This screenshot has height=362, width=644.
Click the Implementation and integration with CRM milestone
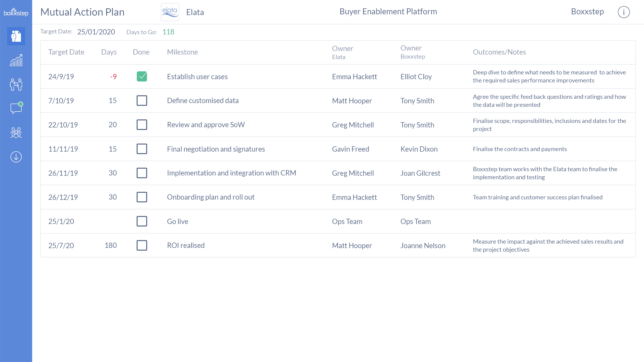point(231,173)
